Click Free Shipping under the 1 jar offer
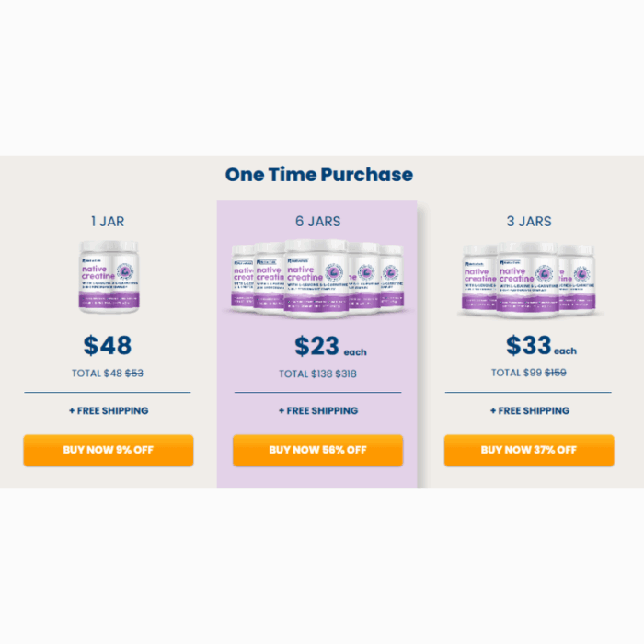 point(109,410)
